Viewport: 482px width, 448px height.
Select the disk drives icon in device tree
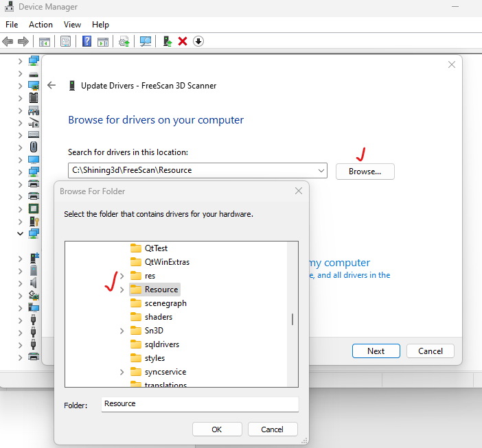pos(34,74)
